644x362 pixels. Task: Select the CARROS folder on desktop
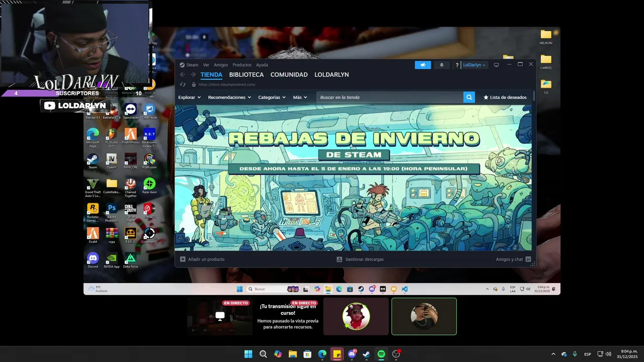(546, 62)
